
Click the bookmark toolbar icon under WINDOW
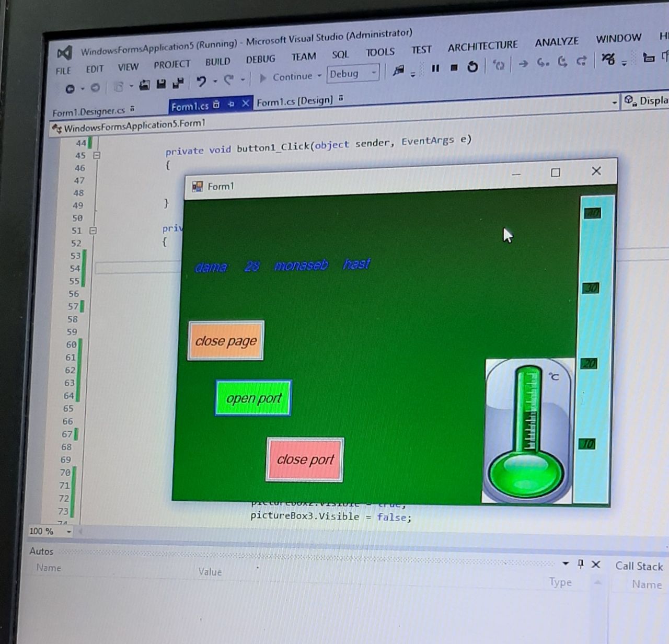point(649,57)
